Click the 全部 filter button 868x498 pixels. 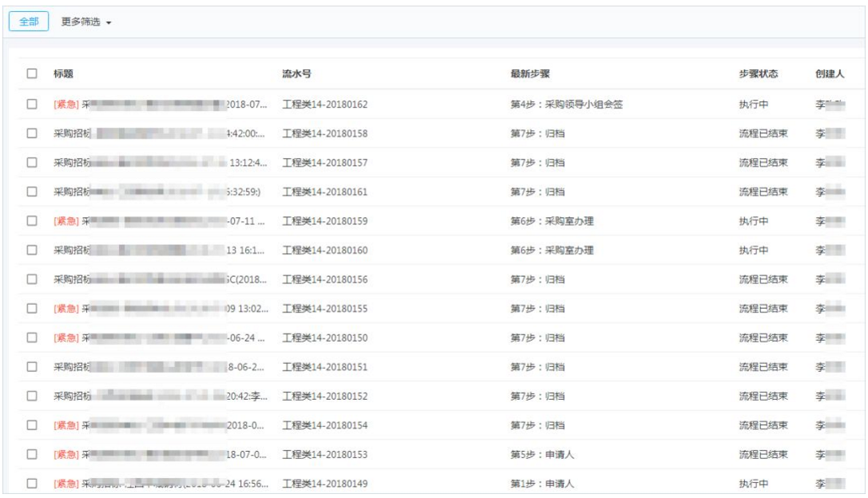click(x=29, y=22)
